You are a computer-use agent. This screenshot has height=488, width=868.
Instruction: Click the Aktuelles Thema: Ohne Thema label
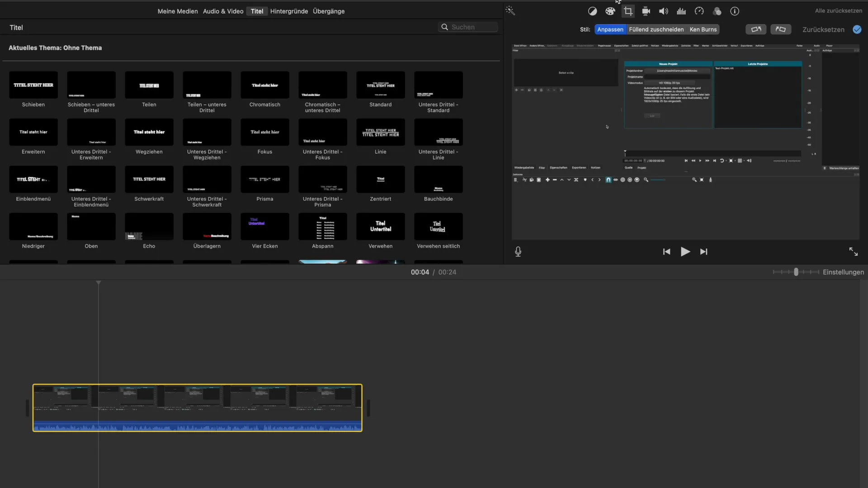55,48
